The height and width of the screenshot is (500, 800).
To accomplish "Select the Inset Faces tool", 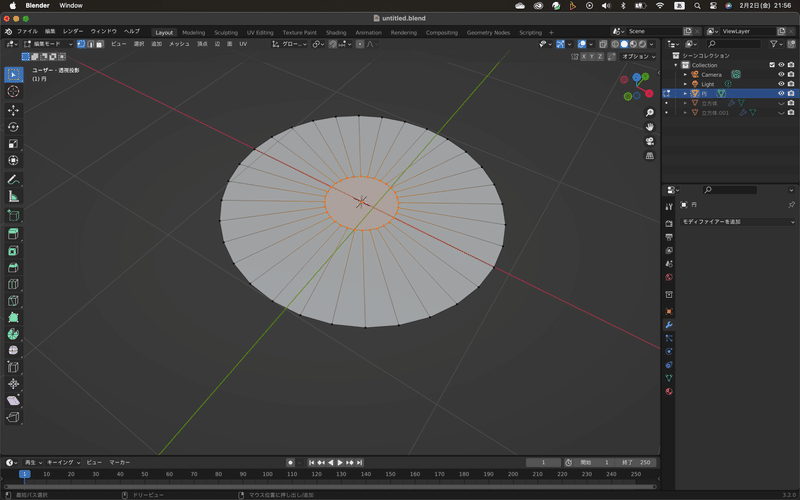I will [14, 251].
